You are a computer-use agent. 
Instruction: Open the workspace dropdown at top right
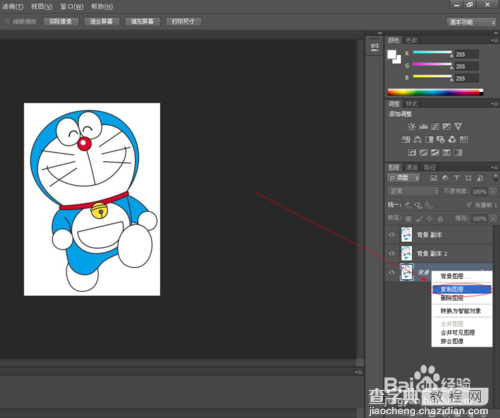(x=471, y=22)
